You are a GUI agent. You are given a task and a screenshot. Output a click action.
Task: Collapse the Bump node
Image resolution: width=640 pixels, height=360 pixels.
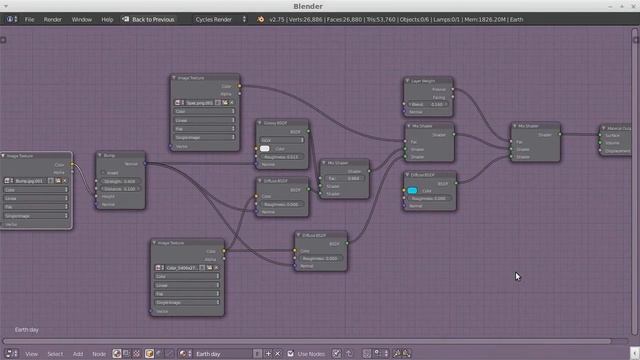100,155
